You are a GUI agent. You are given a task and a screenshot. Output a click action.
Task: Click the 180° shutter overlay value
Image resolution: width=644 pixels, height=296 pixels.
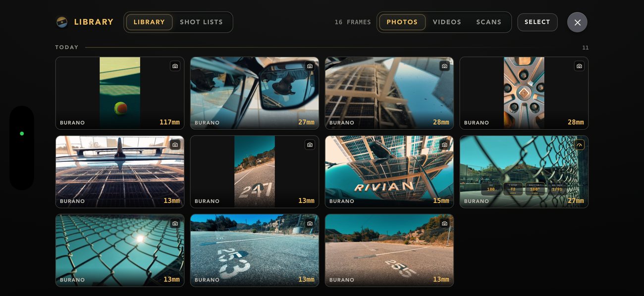tap(535, 189)
